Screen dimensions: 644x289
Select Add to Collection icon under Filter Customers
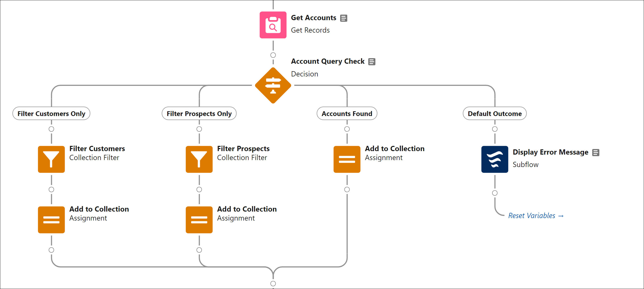pos(51,220)
